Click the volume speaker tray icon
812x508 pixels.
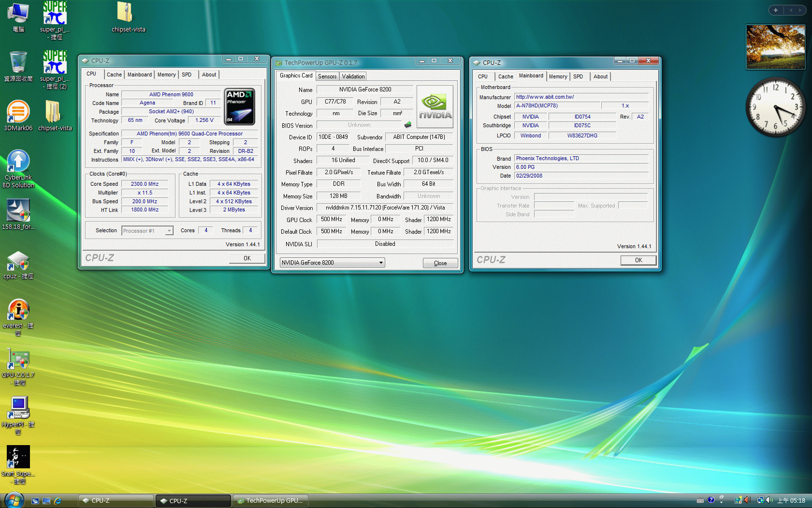[x=769, y=500]
